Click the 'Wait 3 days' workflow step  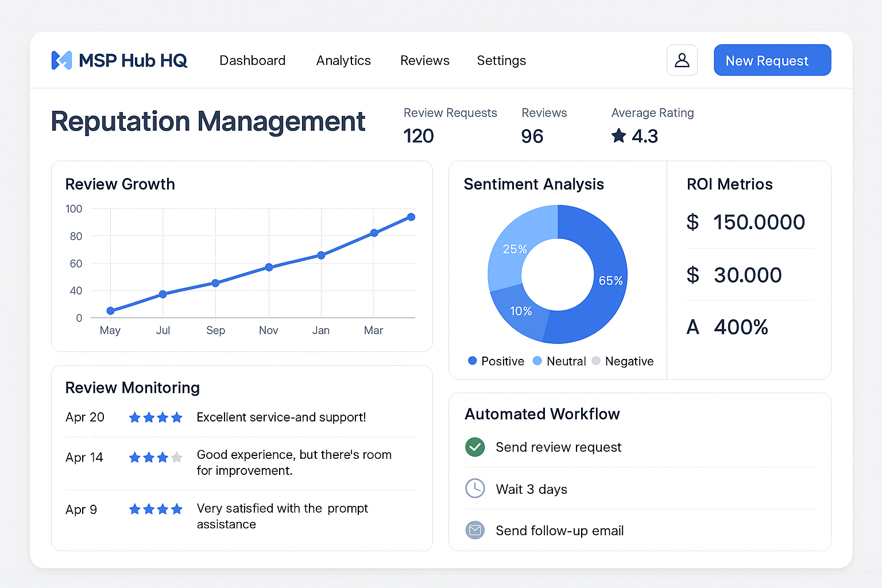coord(532,489)
